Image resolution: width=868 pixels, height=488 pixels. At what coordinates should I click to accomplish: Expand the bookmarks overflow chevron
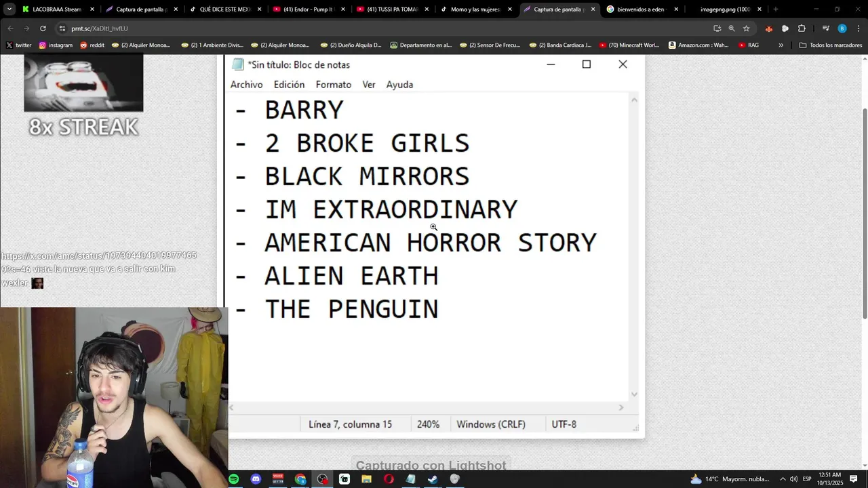click(x=781, y=45)
